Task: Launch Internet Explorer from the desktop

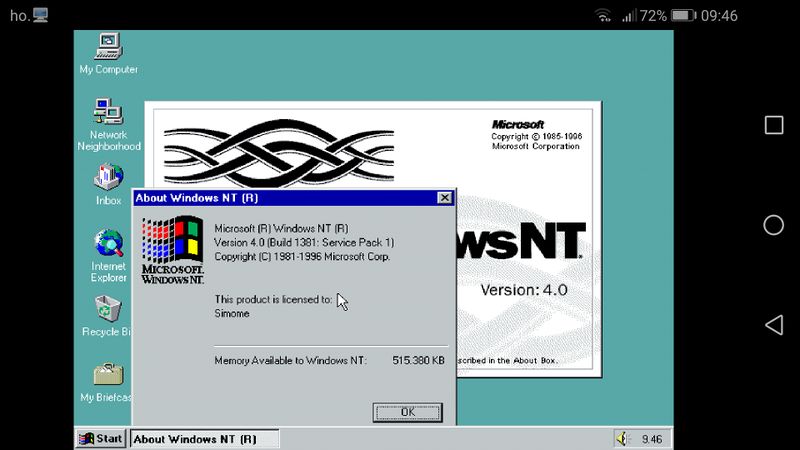Action: [108, 256]
